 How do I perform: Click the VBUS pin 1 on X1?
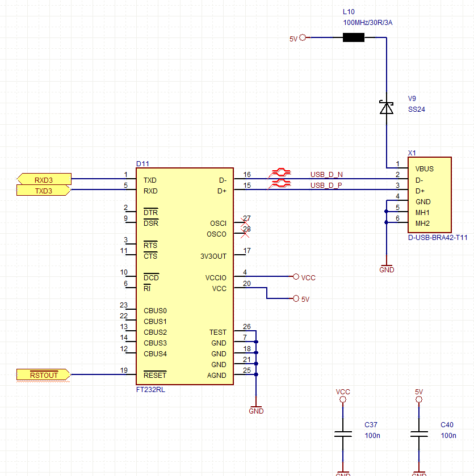[401, 167]
